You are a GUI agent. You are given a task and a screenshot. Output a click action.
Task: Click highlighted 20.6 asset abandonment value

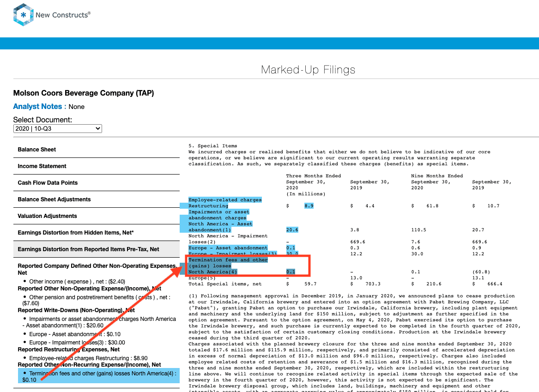(x=292, y=230)
